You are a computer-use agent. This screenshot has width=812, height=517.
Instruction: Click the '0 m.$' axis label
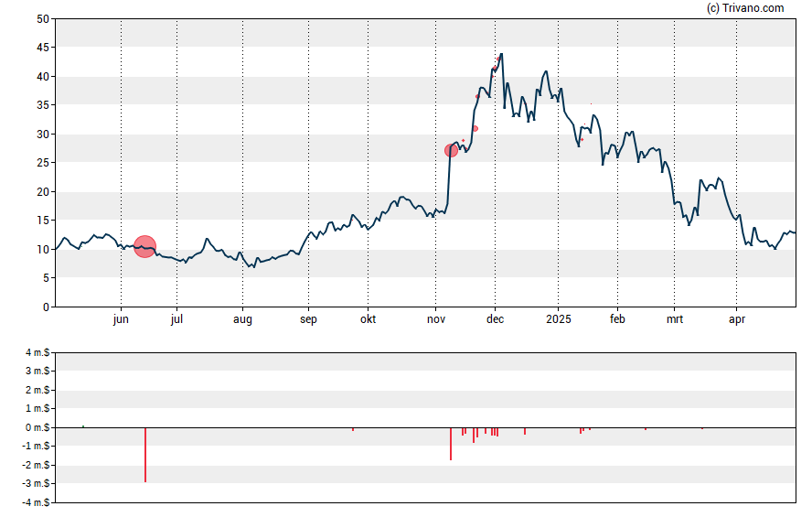click(x=37, y=427)
